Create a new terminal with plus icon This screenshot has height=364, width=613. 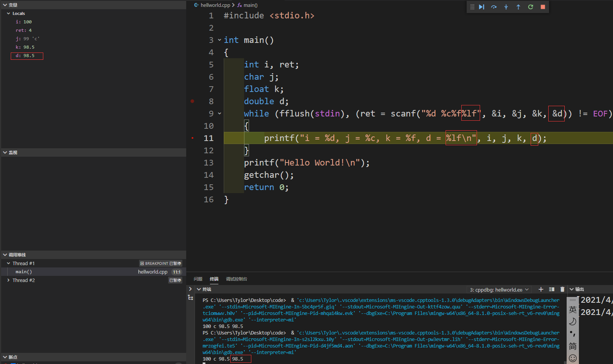tap(541, 289)
